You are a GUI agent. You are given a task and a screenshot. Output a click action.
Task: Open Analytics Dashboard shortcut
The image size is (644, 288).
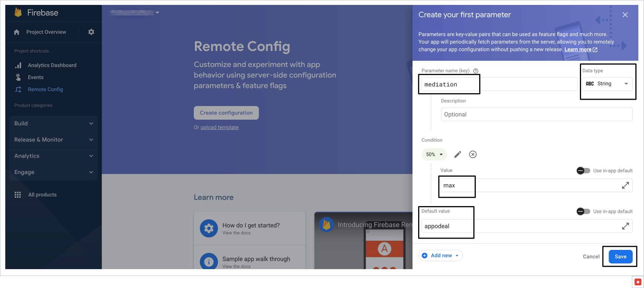pos(52,65)
